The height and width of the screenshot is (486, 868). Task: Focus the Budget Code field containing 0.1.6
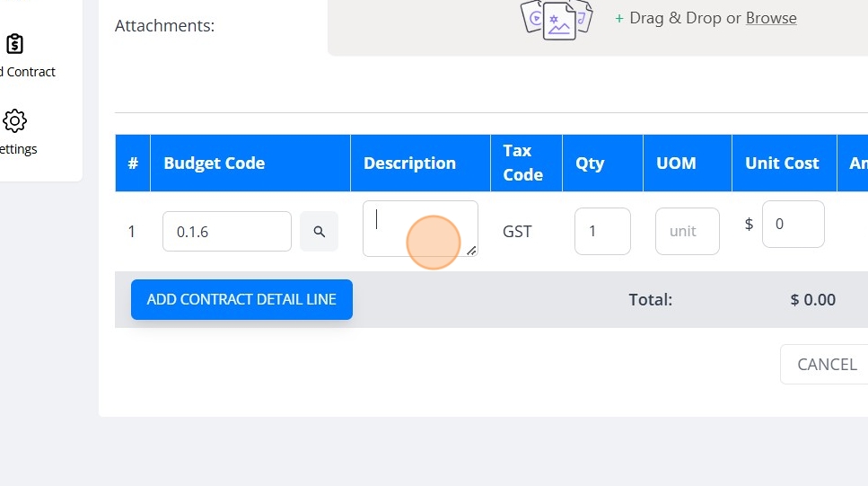coord(227,232)
